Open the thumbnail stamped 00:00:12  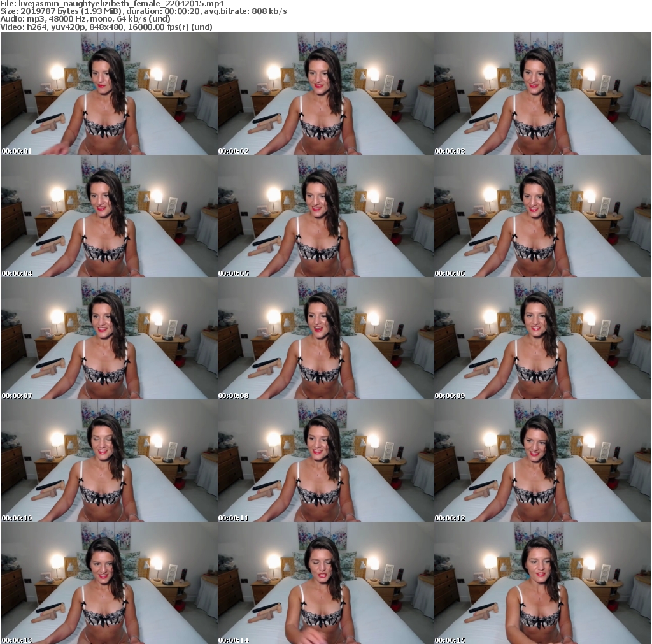coord(542,461)
